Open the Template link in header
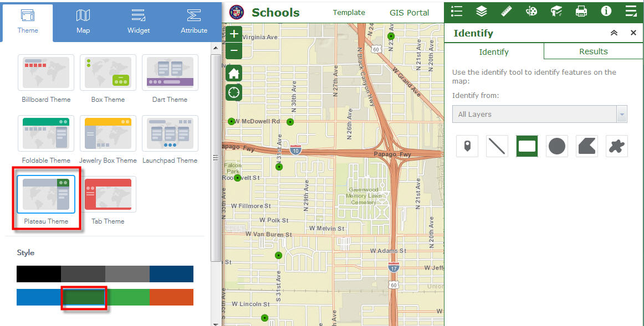 [x=349, y=13]
